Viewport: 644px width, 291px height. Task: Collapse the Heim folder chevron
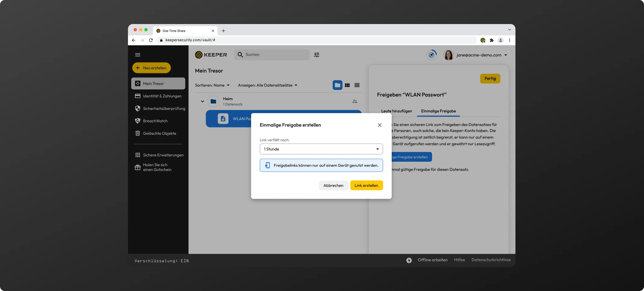coord(202,101)
